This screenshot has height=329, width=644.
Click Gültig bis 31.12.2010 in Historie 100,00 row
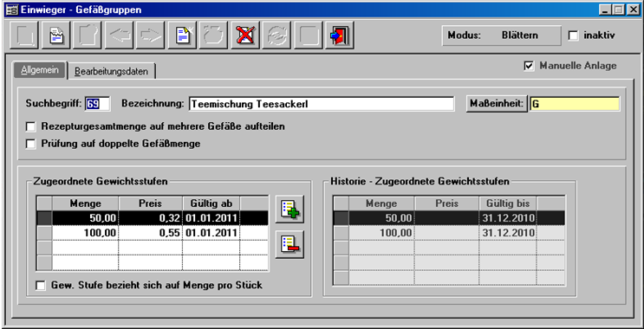(508, 233)
